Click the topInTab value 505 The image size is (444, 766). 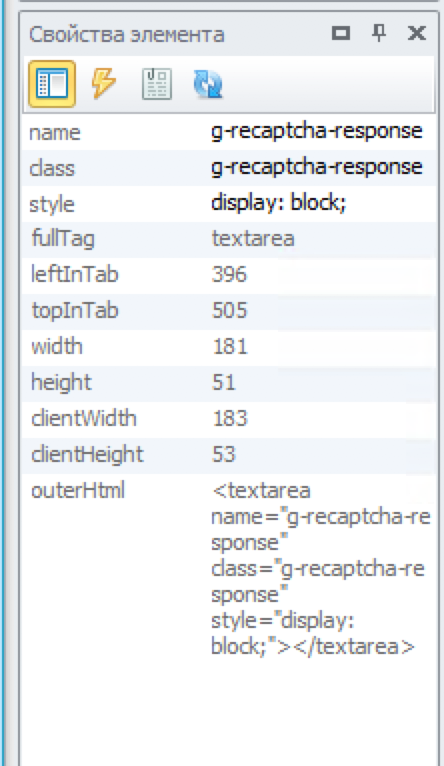tap(230, 311)
